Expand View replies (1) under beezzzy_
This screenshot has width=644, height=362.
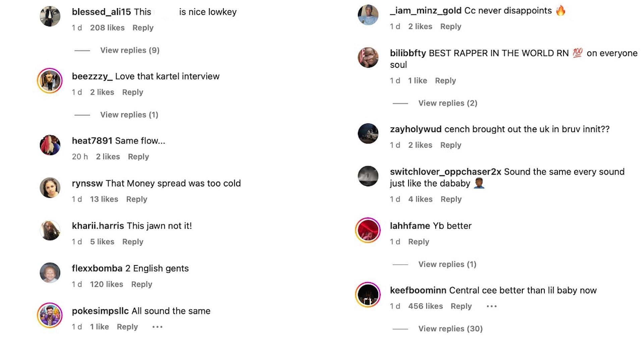129,115
